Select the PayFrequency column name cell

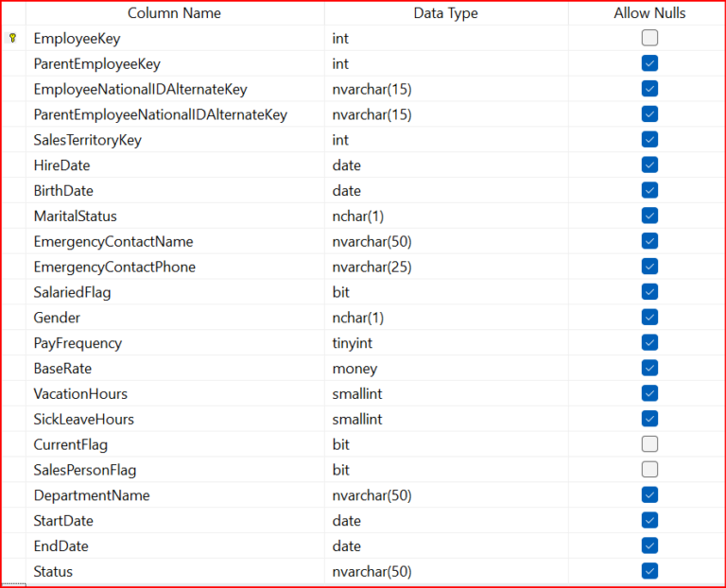(x=175, y=342)
